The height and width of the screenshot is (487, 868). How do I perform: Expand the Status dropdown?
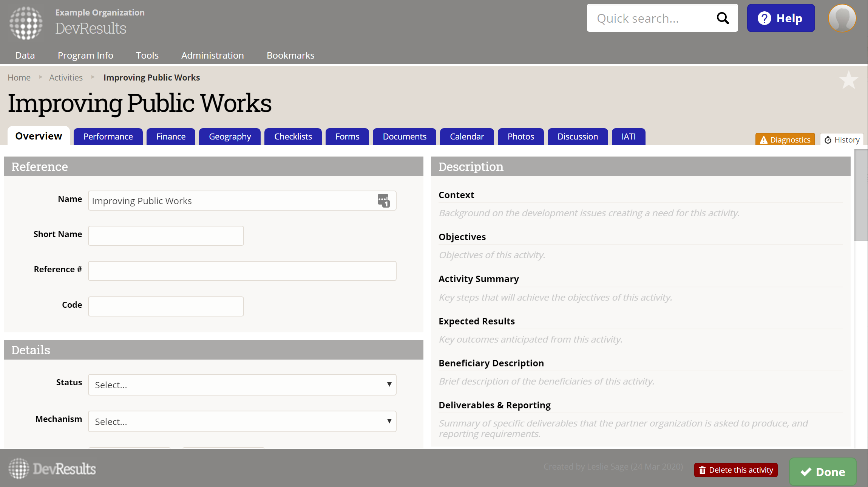point(242,385)
